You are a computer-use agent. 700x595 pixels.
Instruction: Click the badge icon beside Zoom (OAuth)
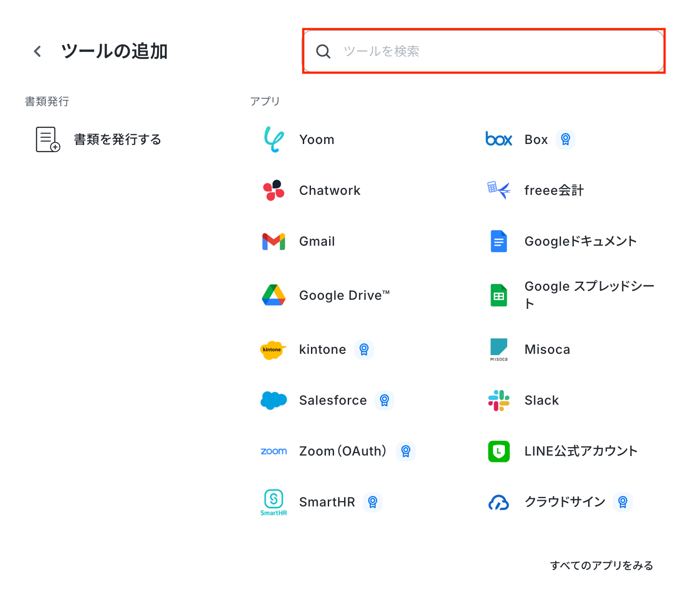(406, 451)
